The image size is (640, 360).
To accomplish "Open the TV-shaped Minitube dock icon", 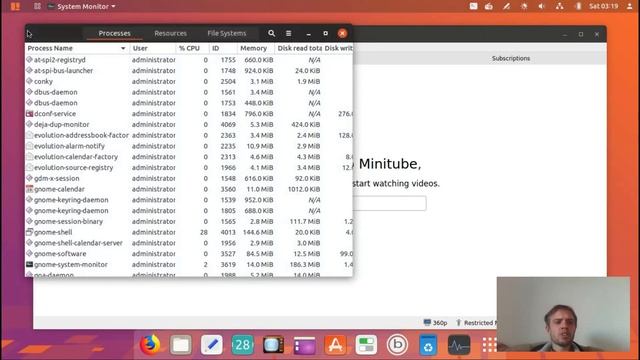I will click(273, 345).
